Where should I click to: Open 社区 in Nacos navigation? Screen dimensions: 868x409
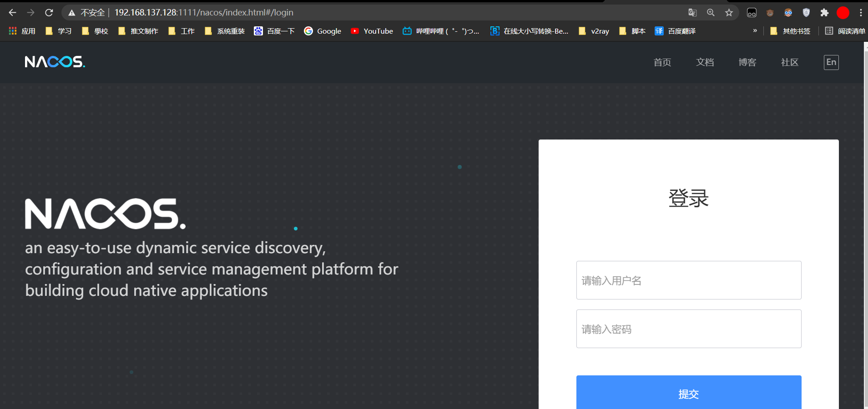(x=790, y=62)
